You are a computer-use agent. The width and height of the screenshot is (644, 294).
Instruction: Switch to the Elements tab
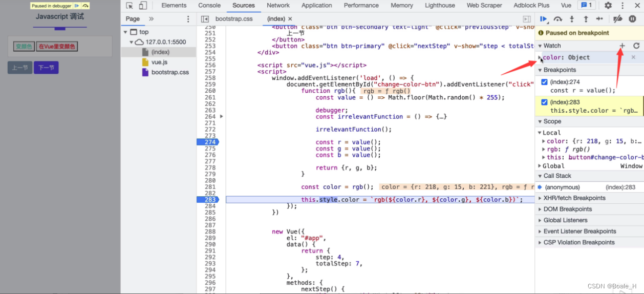click(x=174, y=6)
